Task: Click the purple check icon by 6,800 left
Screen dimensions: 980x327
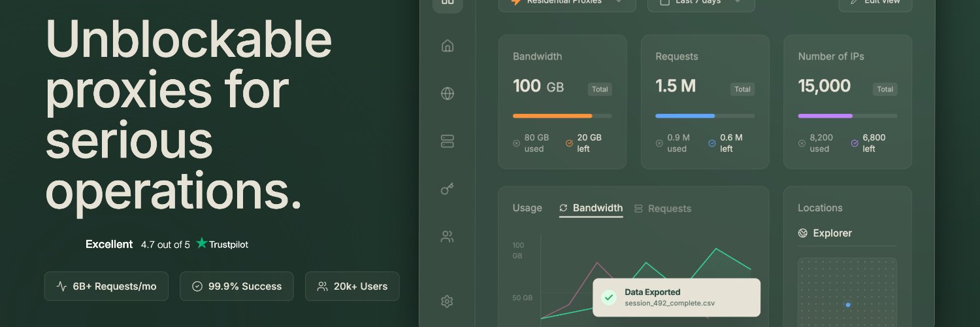Action: click(x=855, y=143)
